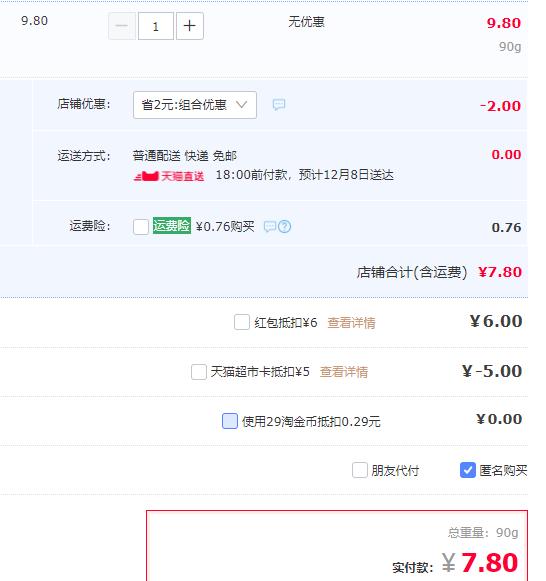Click the dropdown chevron arrow for store discount

pos(242,105)
